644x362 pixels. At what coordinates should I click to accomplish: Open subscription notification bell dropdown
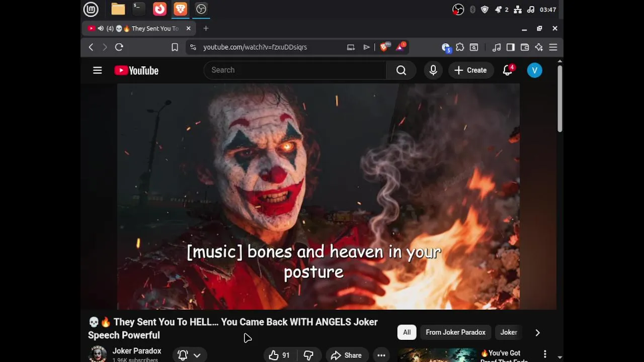189,355
